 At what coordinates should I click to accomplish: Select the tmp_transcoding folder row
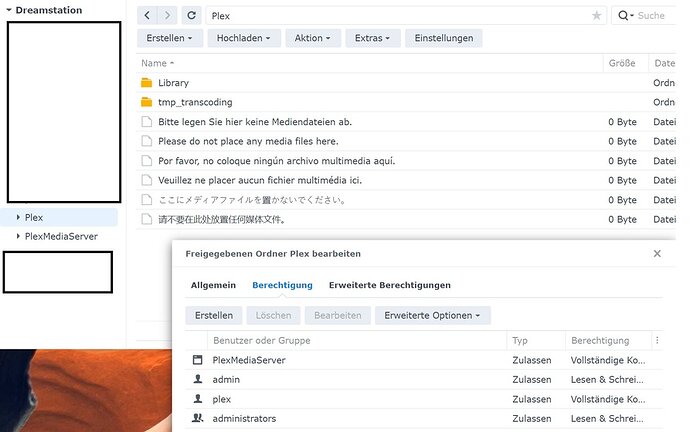coord(406,102)
